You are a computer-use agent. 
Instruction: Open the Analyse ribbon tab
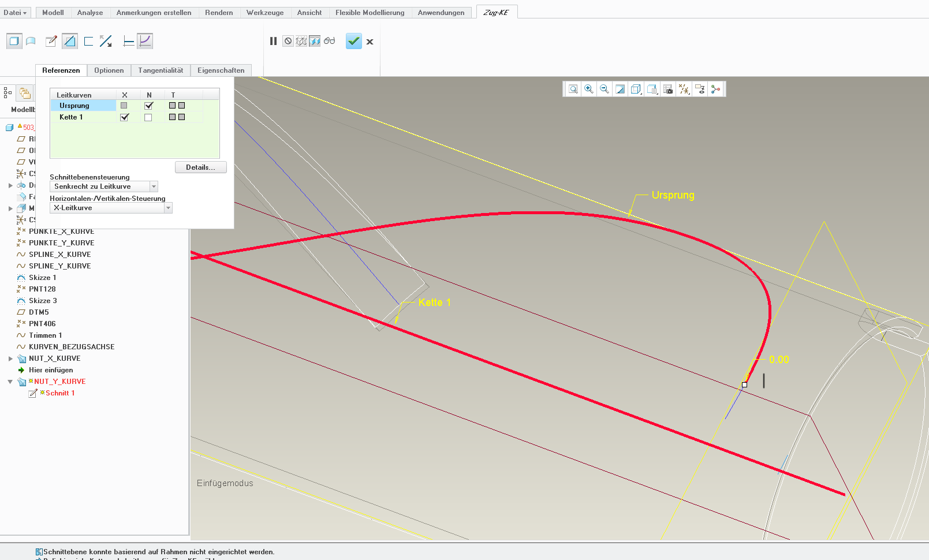tap(90, 12)
